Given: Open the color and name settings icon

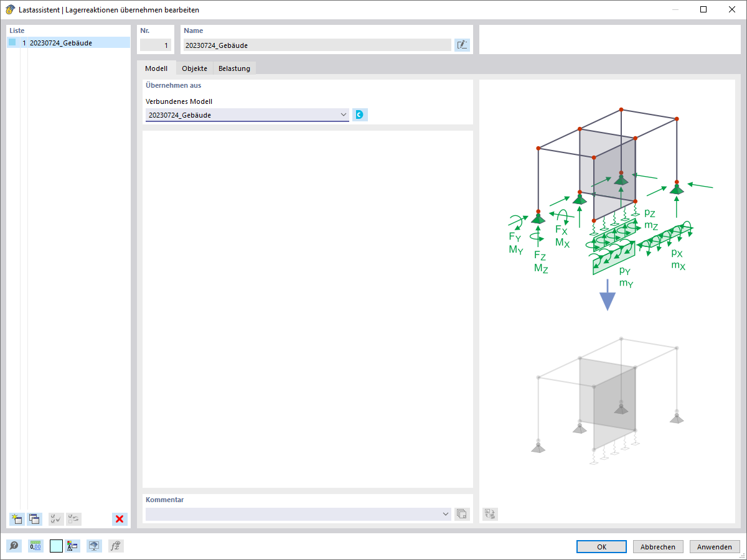Looking at the screenshot, I should (73, 546).
